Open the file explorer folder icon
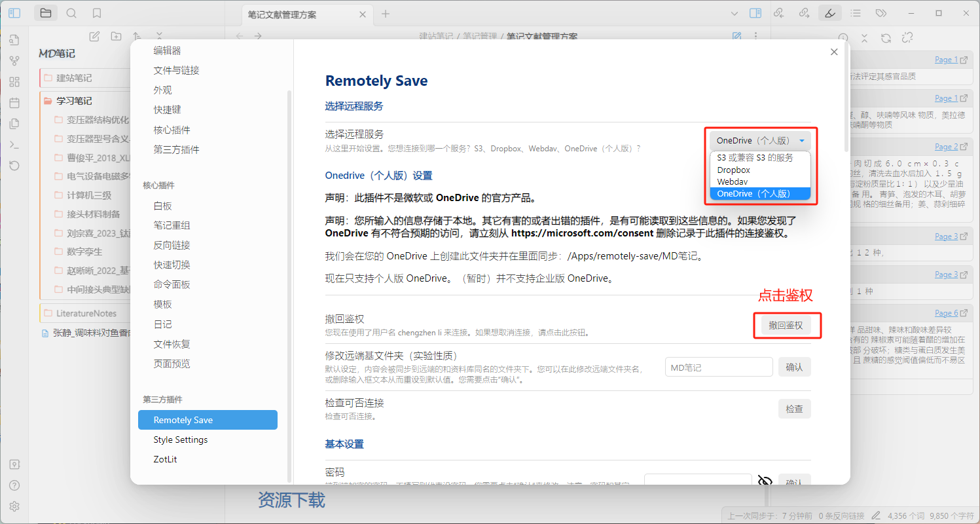 tap(45, 12)
